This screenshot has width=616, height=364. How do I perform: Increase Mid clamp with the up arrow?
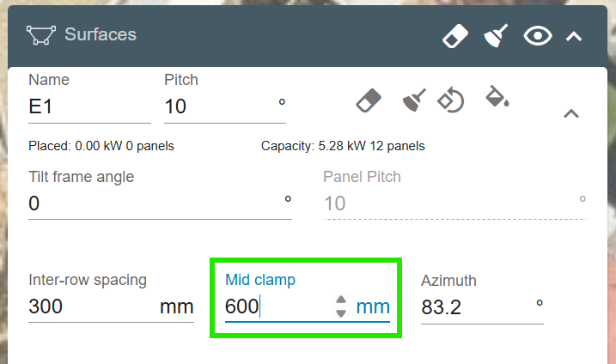click(x=341, y=300)
